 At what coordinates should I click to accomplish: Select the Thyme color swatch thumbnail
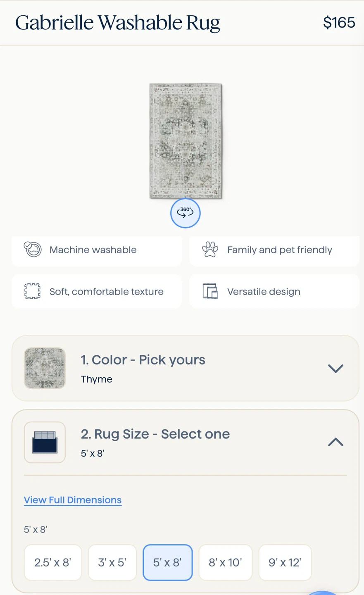[x=45, y=368]
